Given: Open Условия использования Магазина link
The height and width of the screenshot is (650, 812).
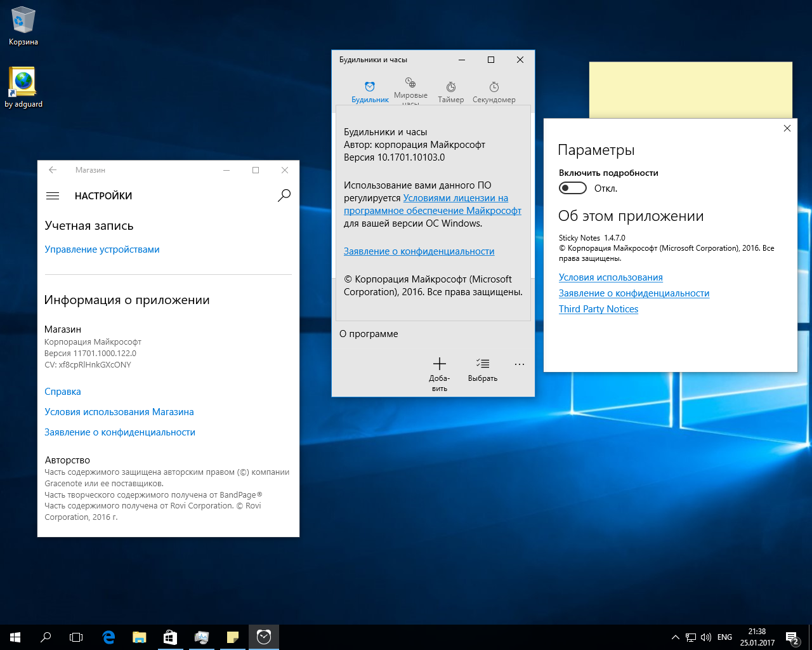Looking at the screenshot, I should point(119,412).
